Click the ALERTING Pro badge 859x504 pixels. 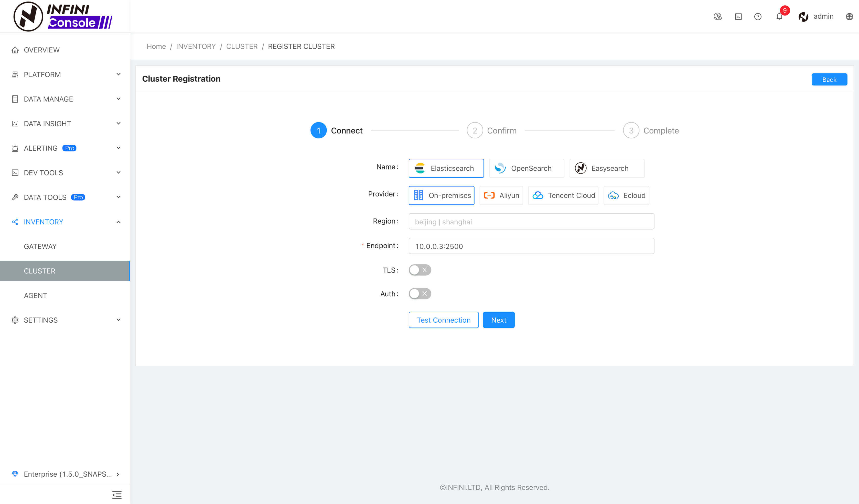[69, 148]
